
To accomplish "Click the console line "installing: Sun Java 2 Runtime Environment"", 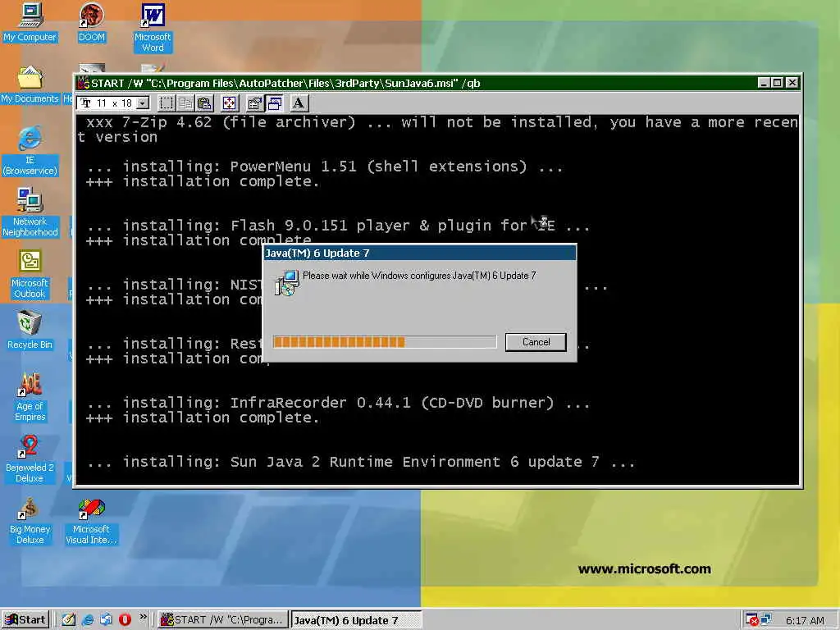I will pos(361,462).
